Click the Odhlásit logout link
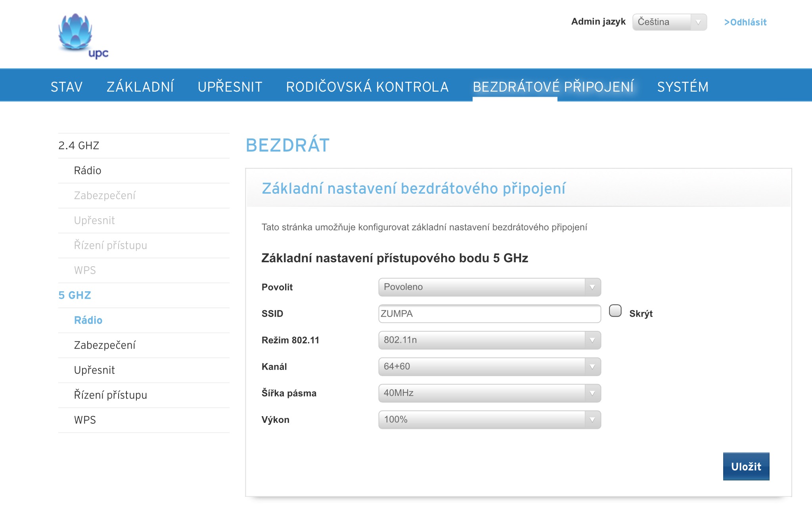The width and height of the screenshot is (812, 509). [745, 22]
